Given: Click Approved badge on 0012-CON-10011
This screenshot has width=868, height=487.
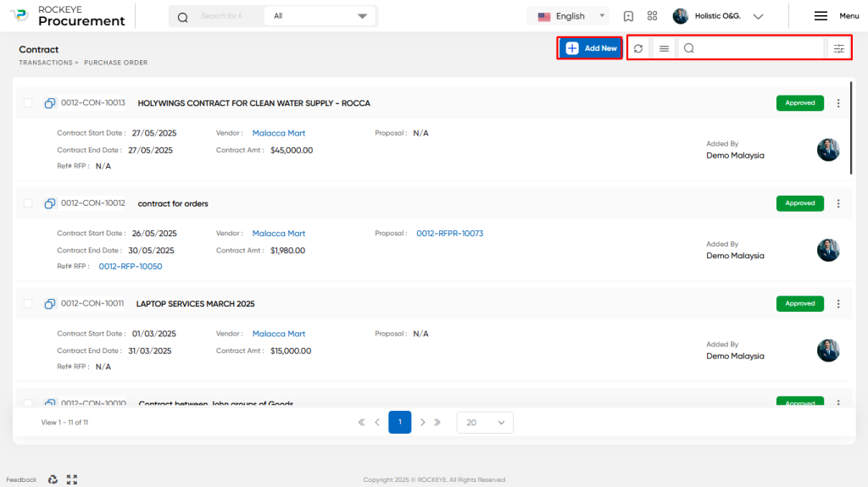Looking at the screenshot, I should click(800, 303).
